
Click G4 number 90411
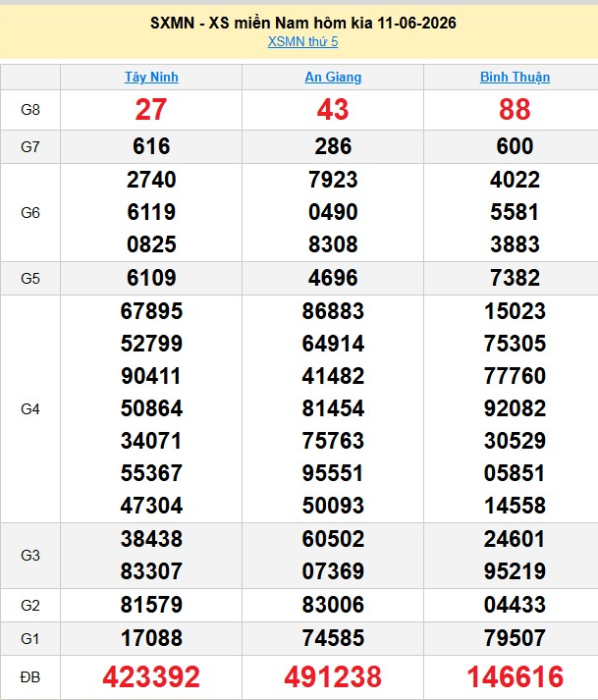(151, 376)
